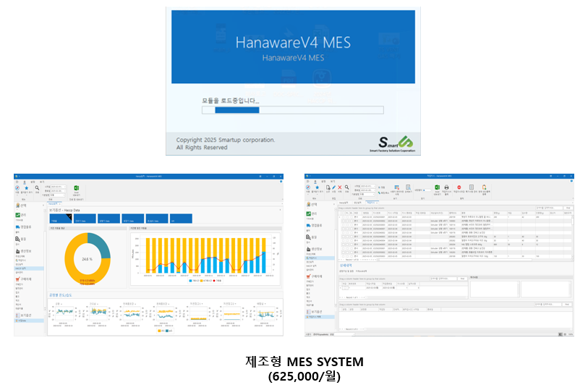The height and width of the screenshot is (390, 588).
Task: Click Find button above the bottom empty grid
Action: (x=567, y=305)
